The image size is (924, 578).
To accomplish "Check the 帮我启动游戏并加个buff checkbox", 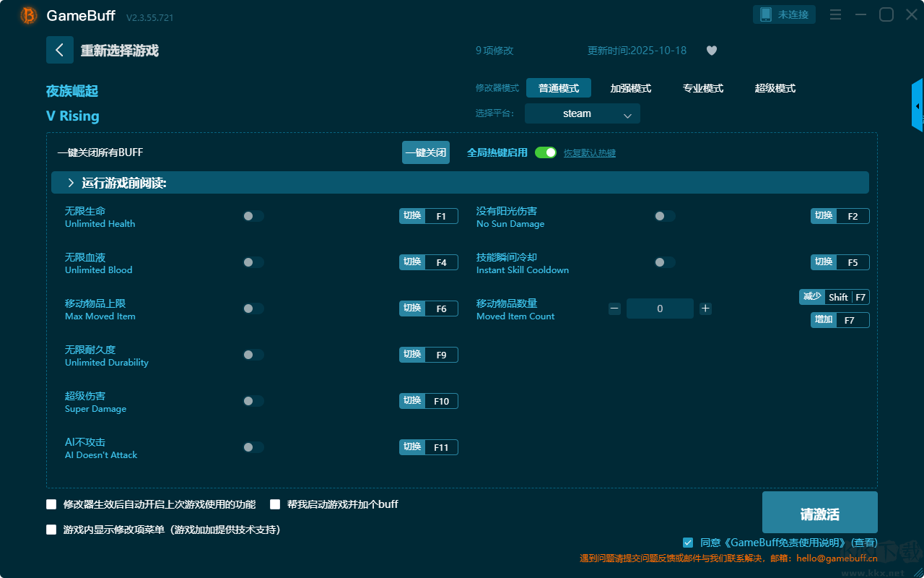I will click(275, 504).
